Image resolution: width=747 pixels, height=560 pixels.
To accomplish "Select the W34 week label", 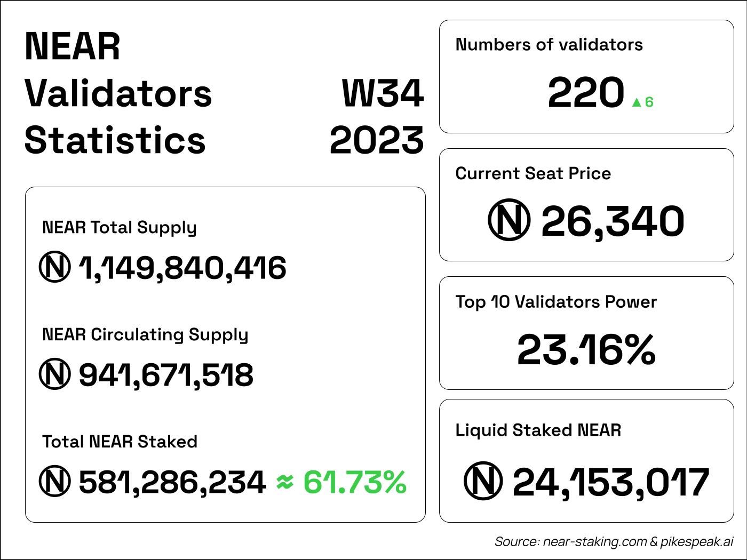I will pos(383,93).
